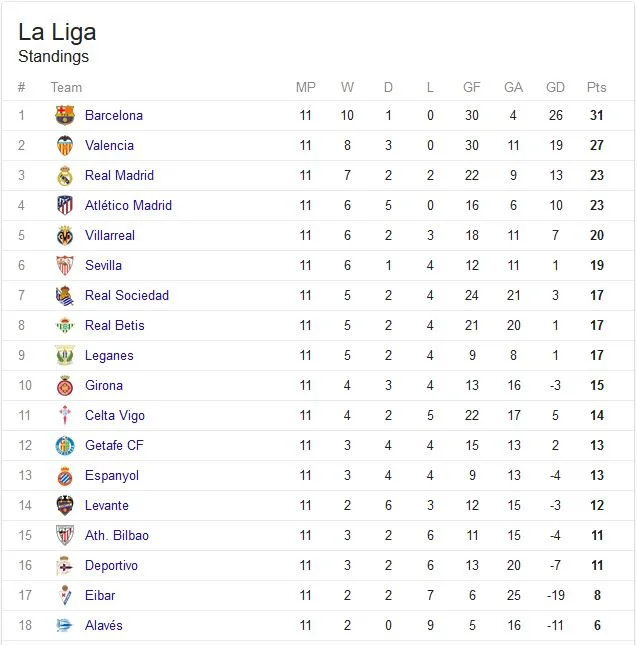Click the Real Sociedad crest icon
This screenshot has height=645, width=637.
(x=65, y=295)
